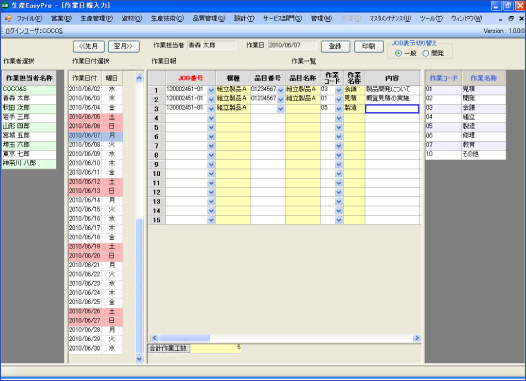Open JOB番号 dropdown in row 4

click(211, 118)
